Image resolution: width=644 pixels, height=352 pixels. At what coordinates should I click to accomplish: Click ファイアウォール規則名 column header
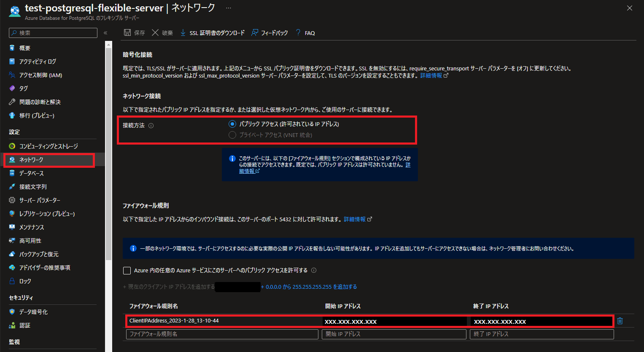tap(154, 306)
